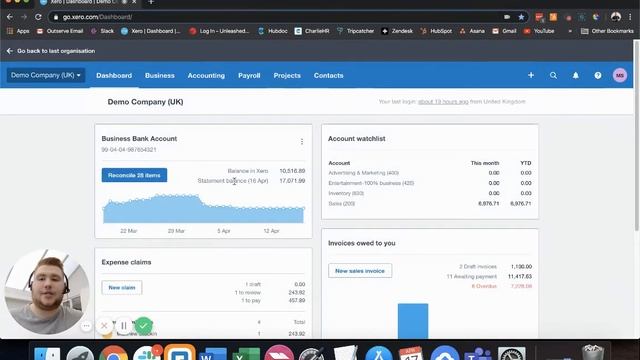640x360 pixels.
Task: Open the Chrome three-dot menu
Action: [630, 17]
